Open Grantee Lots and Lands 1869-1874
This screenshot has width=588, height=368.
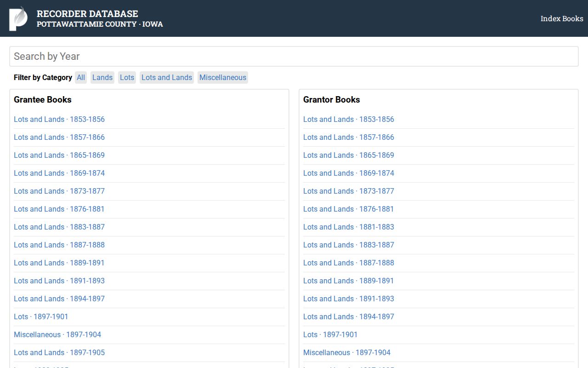click(x=59, y=173)
